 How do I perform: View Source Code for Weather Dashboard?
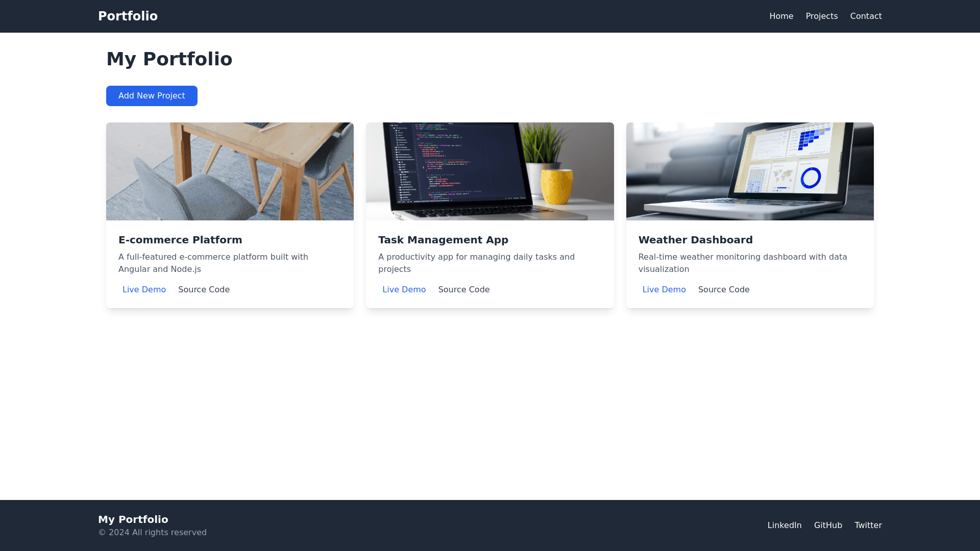[723, 290]
